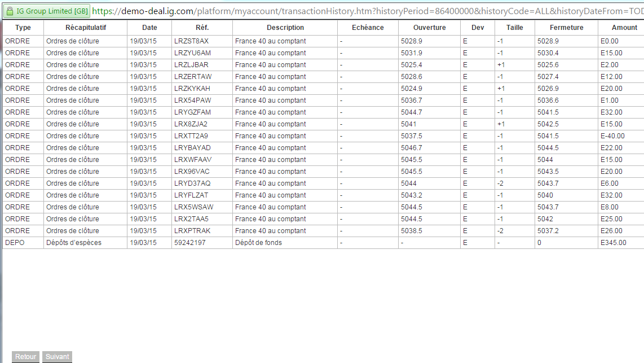Viewport: 644px width, 363px height.
Task: Click the Taille column header
Action: click(515, 28)
